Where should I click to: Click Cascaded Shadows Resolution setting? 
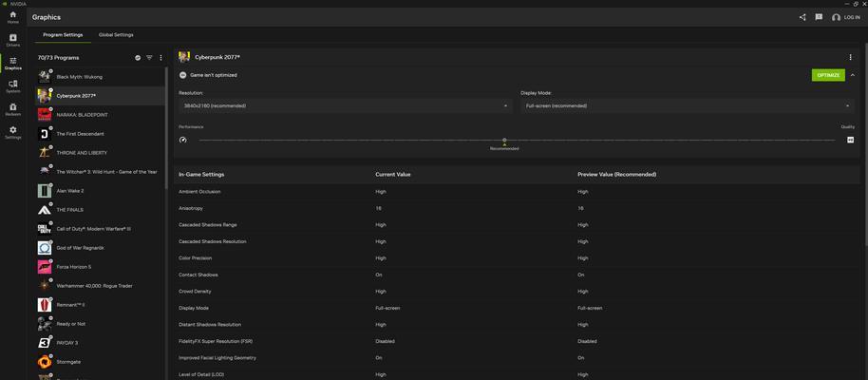point(213,241)
